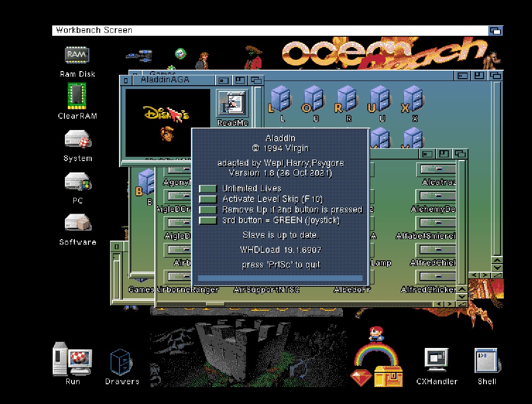This screenshot has width=532, height=404.
Task: Click the AladdinAGA window iconify gadget
Action: [223, 81]
